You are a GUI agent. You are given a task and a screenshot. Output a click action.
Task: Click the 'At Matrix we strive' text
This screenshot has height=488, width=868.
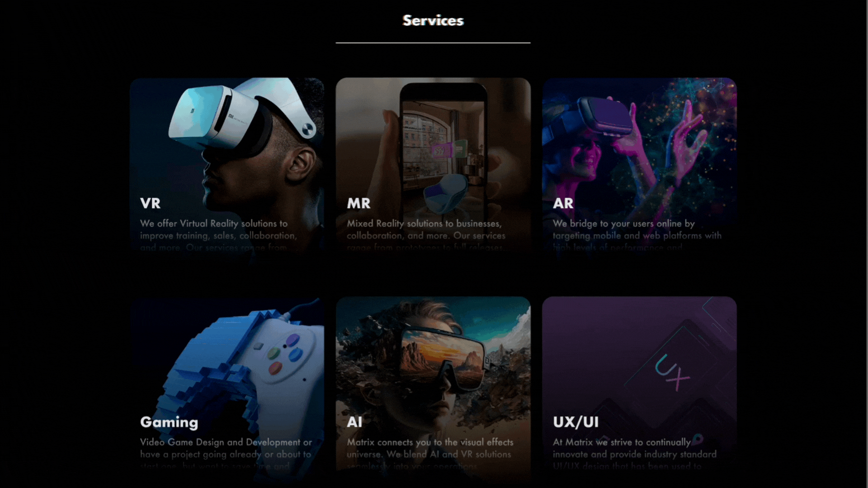click(635, 454)
